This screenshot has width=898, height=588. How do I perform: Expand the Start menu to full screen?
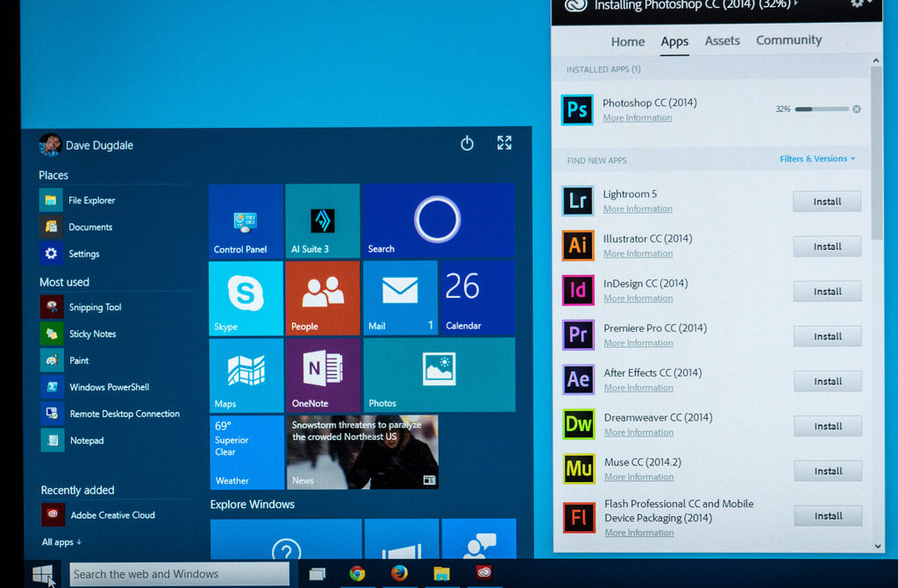point(504,143)
